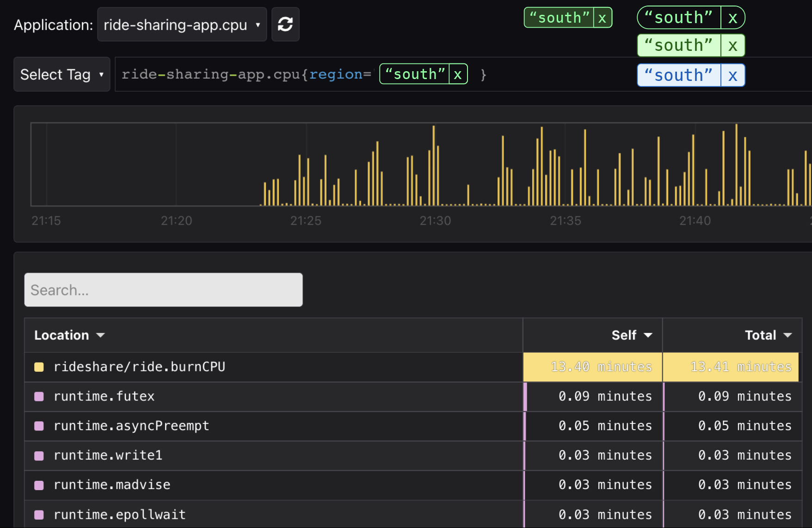Viewport: 812px width, 528px height.
Task: Remove the dark green "south" tag
Action: point(602,17)
